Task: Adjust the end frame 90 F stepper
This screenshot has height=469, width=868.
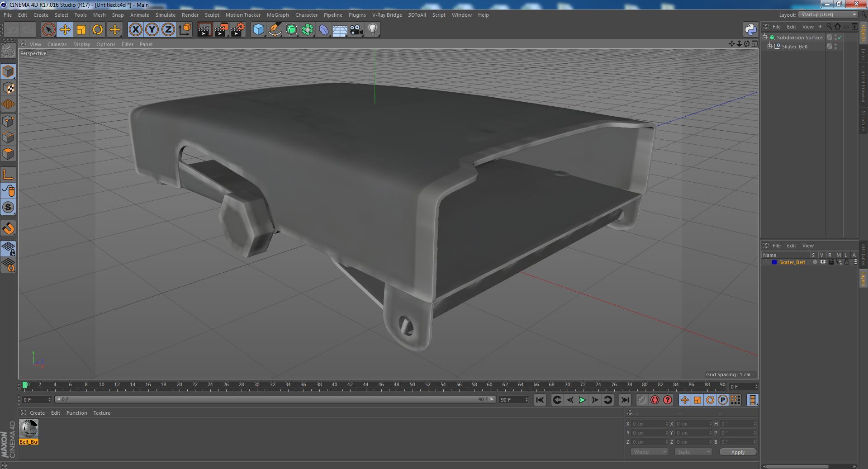Action: pos(526,400)
